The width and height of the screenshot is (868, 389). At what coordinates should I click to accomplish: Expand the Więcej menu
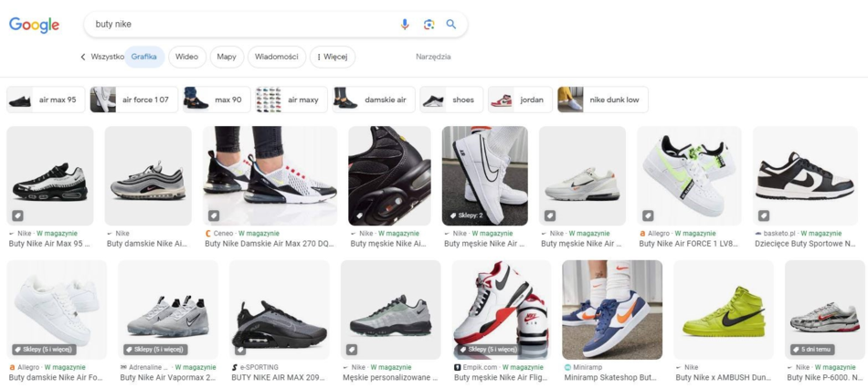click(333, 57)
